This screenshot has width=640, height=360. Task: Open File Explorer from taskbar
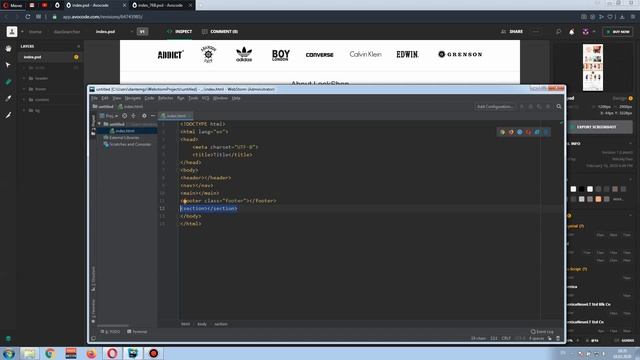coord(29,353)
